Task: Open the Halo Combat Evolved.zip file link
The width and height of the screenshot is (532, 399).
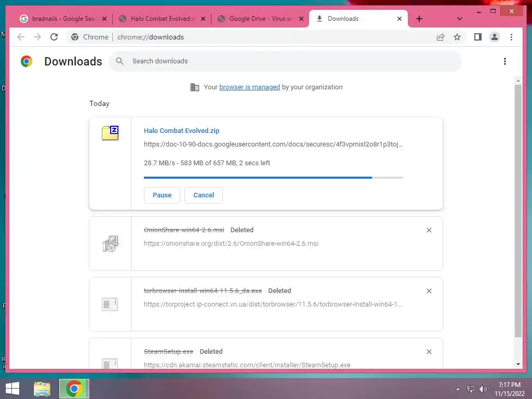Action: pyautogui.click(x=181, y=130)
